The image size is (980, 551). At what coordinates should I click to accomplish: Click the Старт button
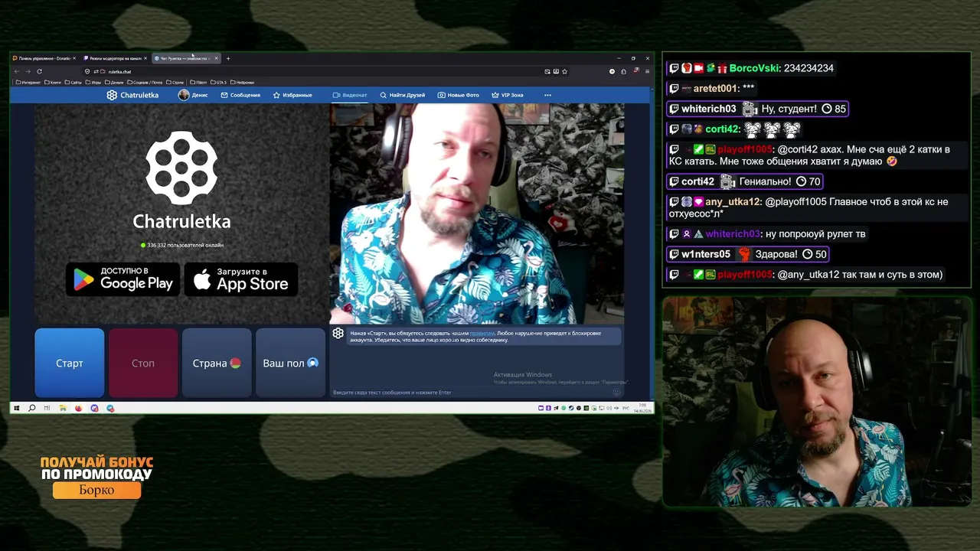(70, 363)
